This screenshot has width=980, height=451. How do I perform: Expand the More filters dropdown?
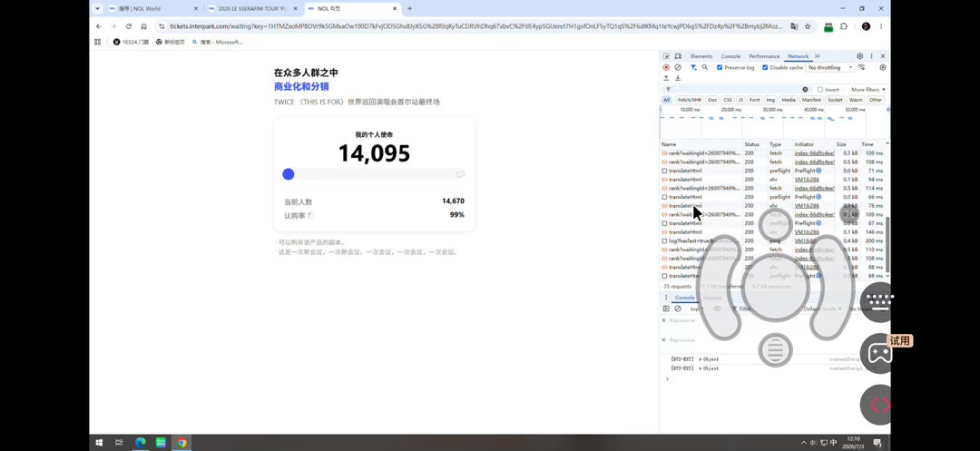(868, 89)
